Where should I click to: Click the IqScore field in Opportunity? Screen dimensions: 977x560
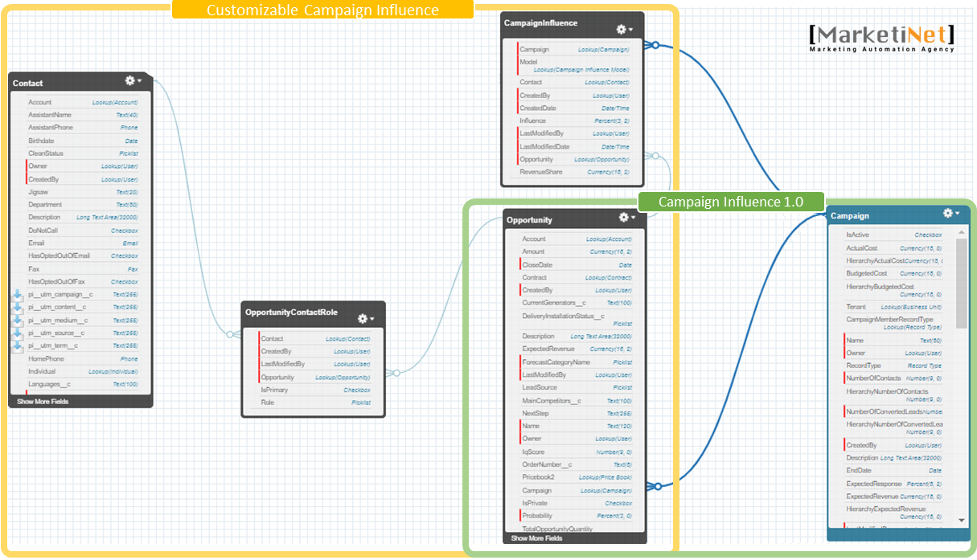click(x=577, y=452)
